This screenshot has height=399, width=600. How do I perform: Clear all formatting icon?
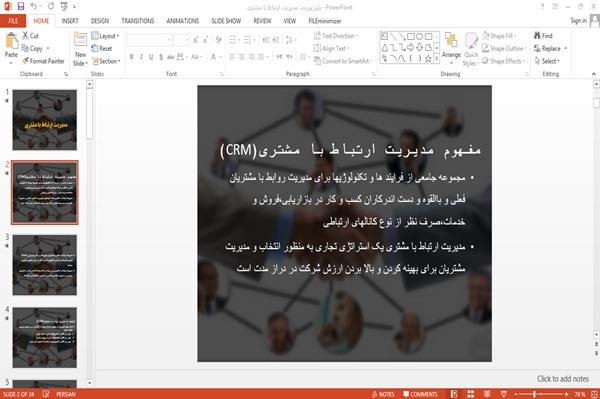tap(218, 39)
